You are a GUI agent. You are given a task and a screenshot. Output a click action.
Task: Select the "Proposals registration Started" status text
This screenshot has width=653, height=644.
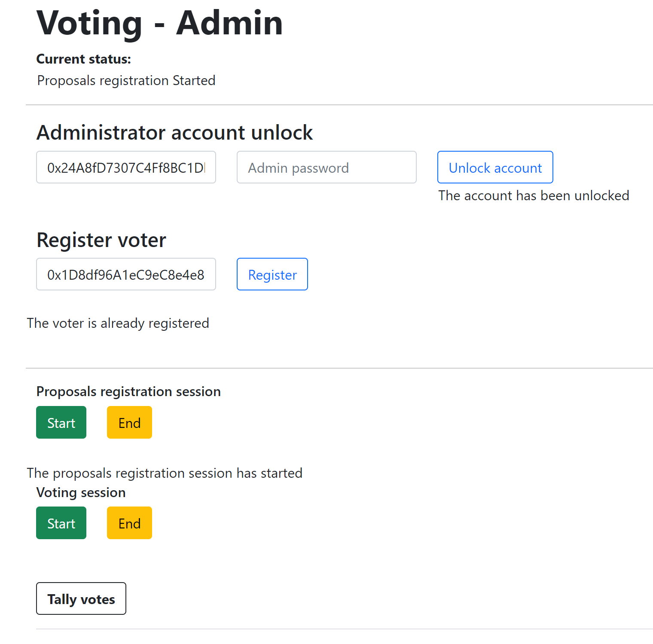(126, 80)
